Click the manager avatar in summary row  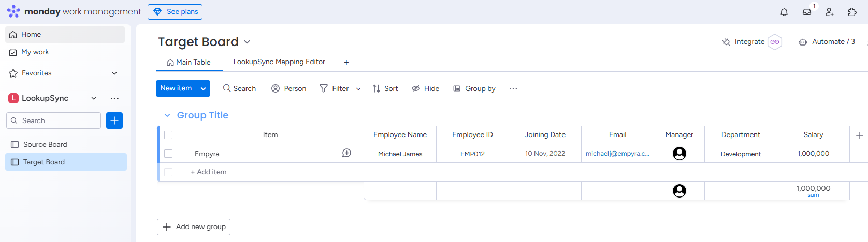(x=679, y=191)
